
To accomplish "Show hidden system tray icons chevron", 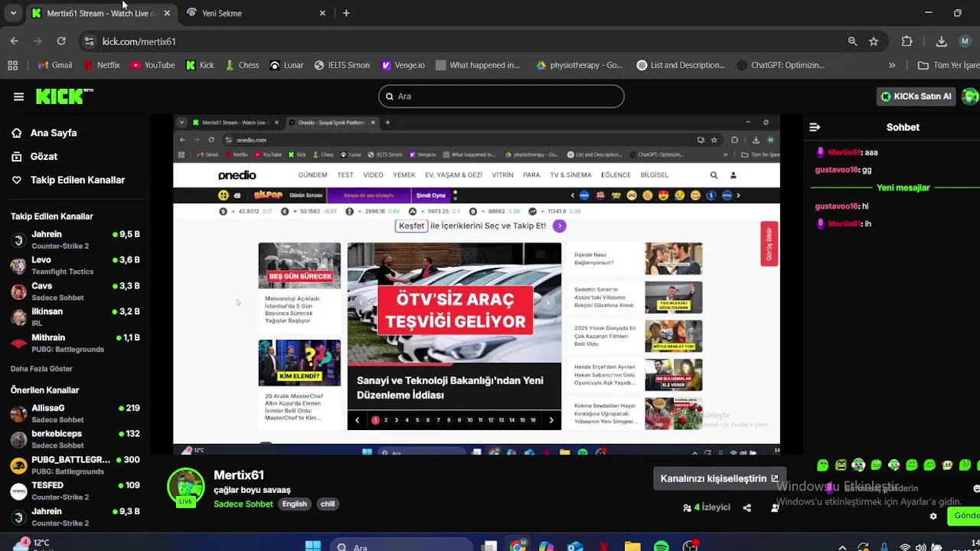I will [842, 547].
